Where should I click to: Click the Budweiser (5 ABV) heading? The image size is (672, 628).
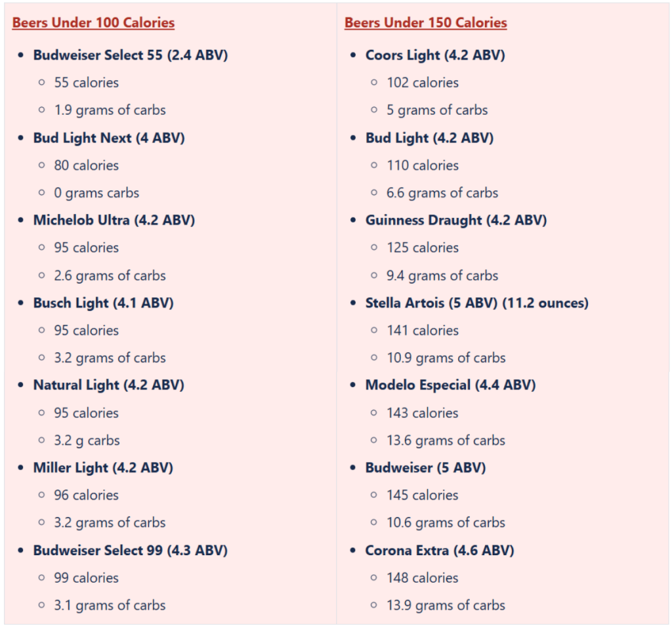tap(425, 468)
